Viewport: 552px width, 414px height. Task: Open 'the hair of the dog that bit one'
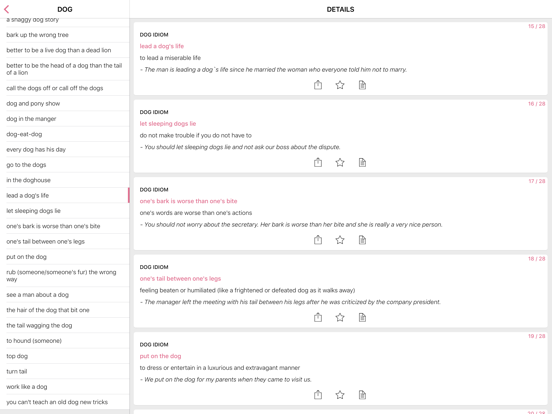(64, 310)
